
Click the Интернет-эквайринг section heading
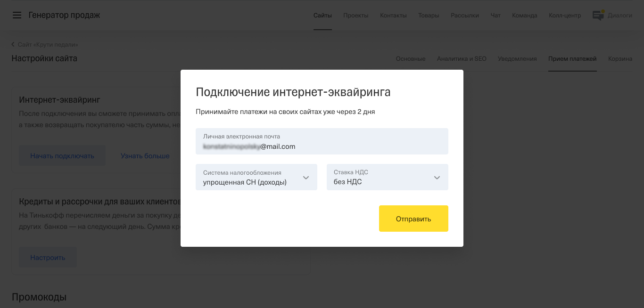(x=59, y=100)
